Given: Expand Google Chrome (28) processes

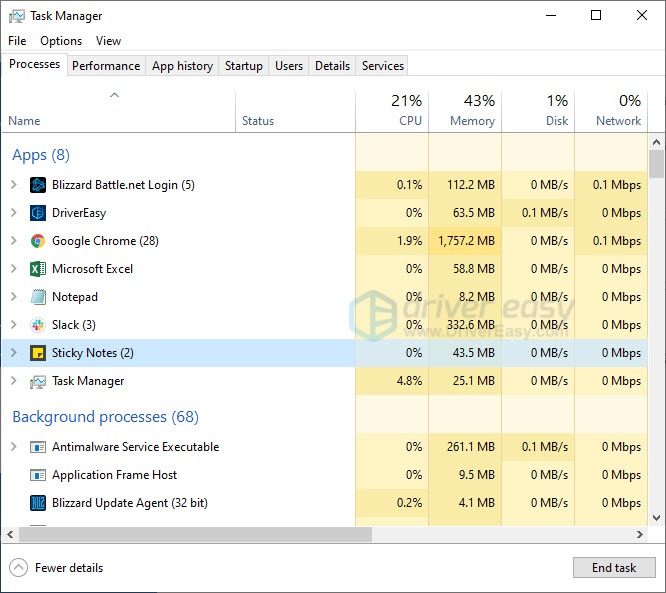Looking at the screenshot, I should tap(14, 241).
